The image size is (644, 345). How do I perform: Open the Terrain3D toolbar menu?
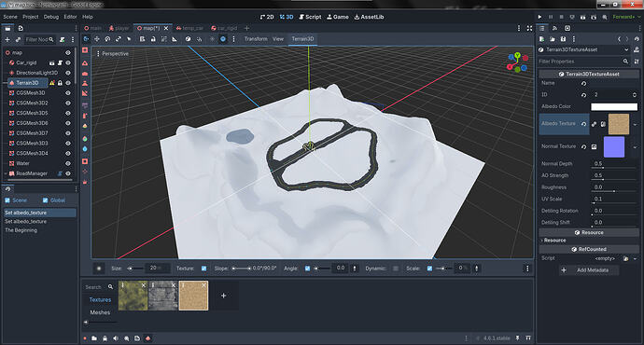302,39
